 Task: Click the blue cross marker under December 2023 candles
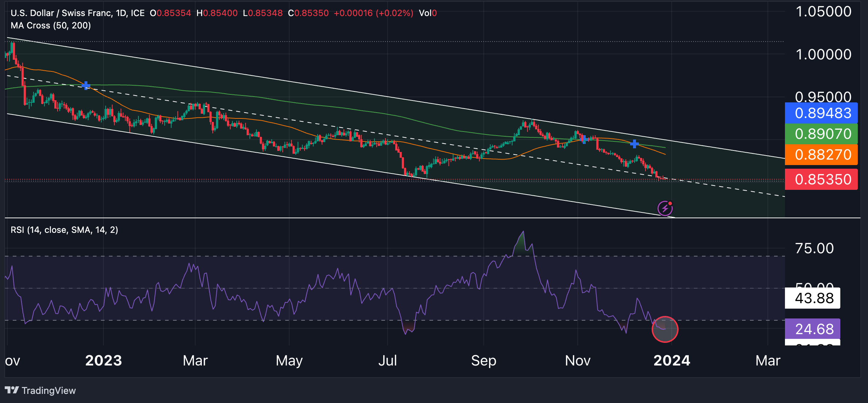(x=634, y=144)
